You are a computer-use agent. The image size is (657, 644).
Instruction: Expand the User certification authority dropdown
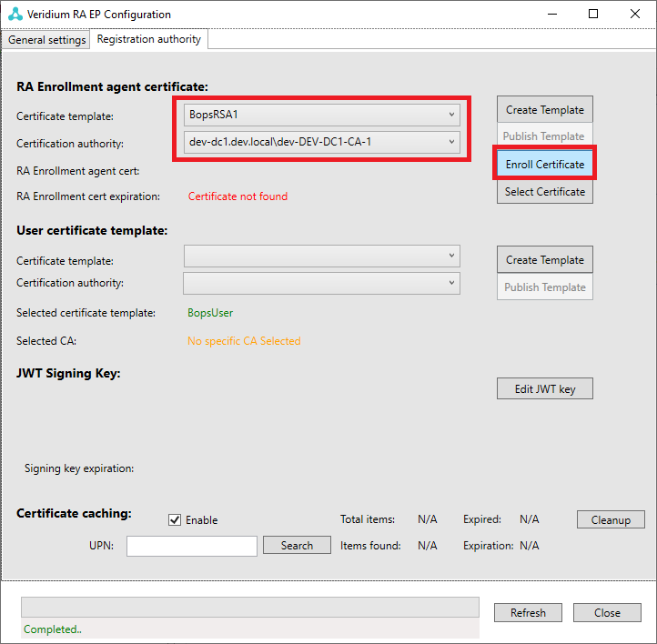tap(322, 284)
